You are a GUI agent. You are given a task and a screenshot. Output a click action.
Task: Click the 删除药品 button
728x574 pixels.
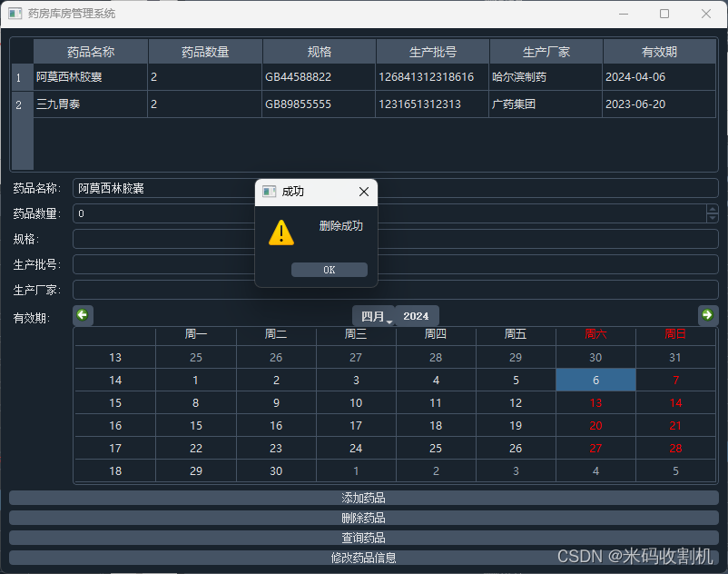[x=363, y=516]
